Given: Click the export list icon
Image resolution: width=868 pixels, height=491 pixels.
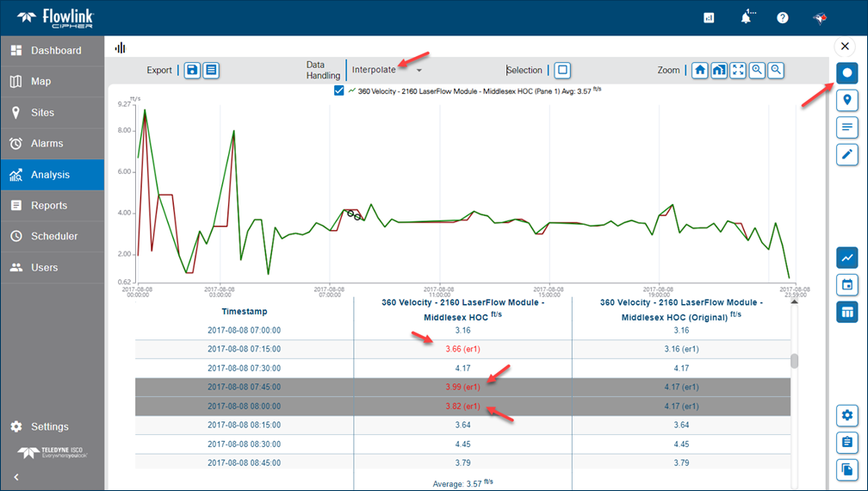Looking at the screenshot, I should (x=211, y=70).
